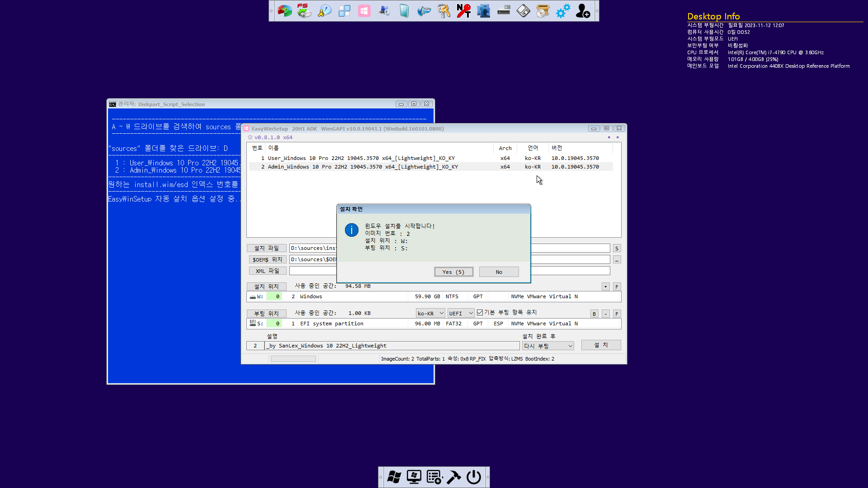Image resolution: width=868 pixels, height=488 pixels.
Task: Open the list-with-plus menu icon
Action: click(x=434, y=477)
